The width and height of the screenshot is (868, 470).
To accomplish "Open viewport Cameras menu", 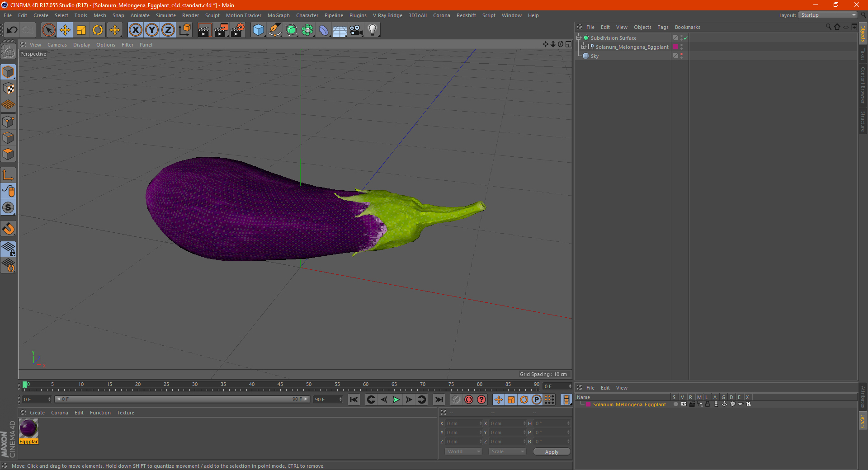I will (57, 45).
